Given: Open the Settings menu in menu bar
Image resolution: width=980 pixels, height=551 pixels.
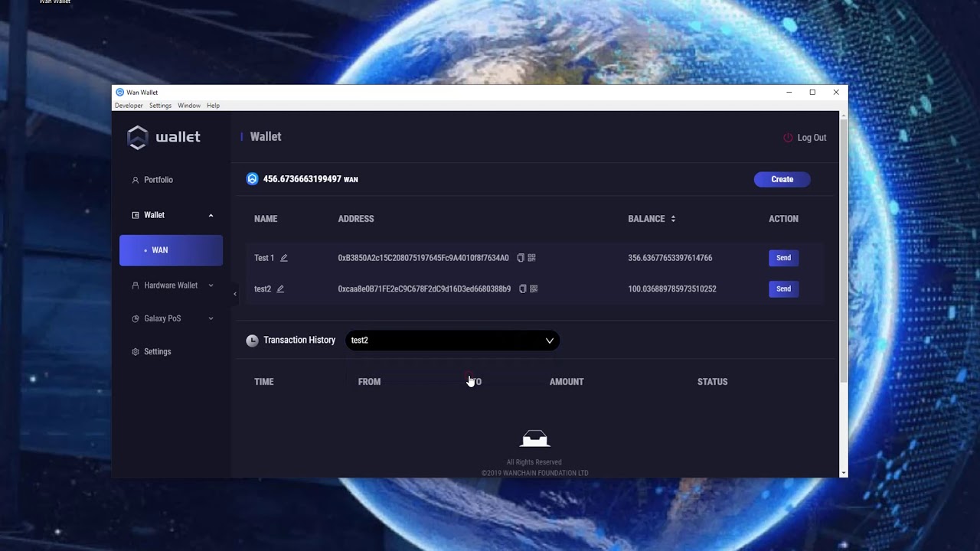Looking at the screenshot, I should (160, 106).
